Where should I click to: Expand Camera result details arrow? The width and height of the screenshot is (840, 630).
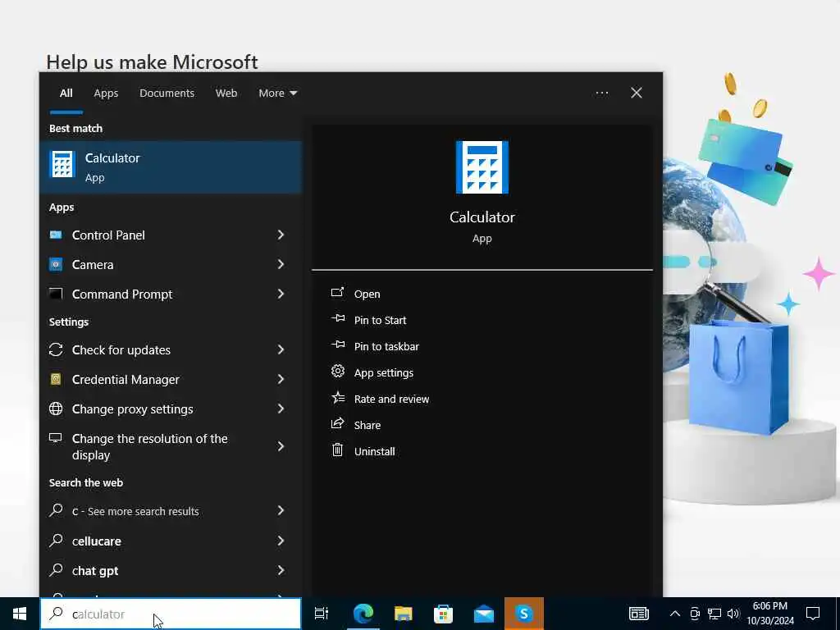pyautogui.click(x=281, y=264)
